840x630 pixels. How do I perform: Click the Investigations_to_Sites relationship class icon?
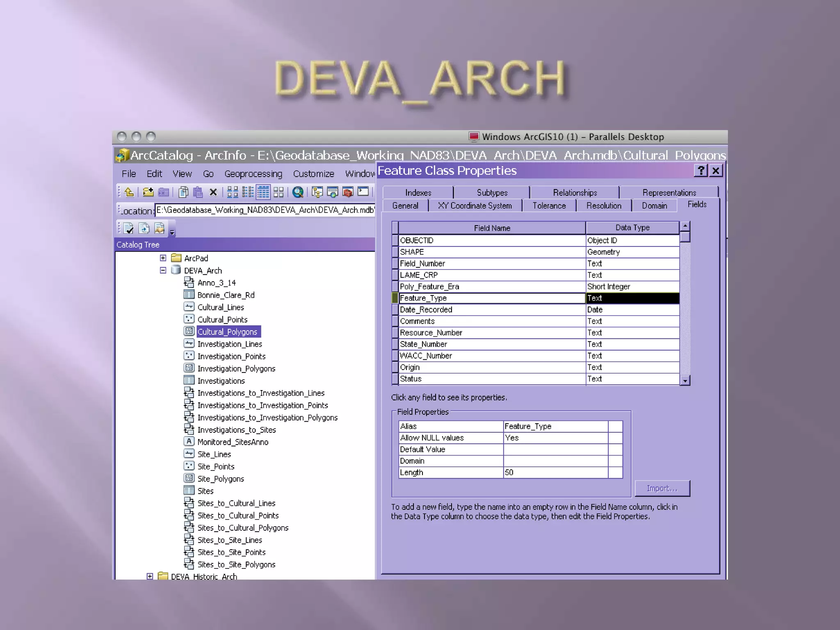click(189, 429)
